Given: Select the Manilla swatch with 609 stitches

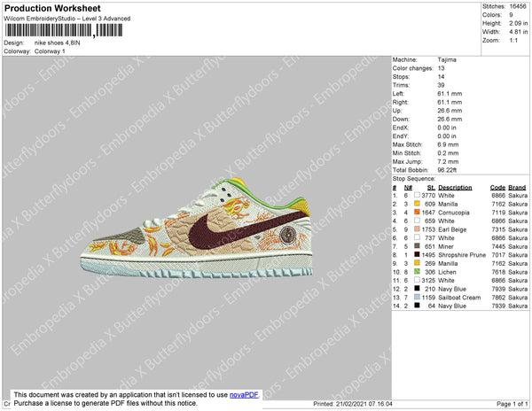Looking at the screenshot, I should pyautogui.click(x=417, y=204).
